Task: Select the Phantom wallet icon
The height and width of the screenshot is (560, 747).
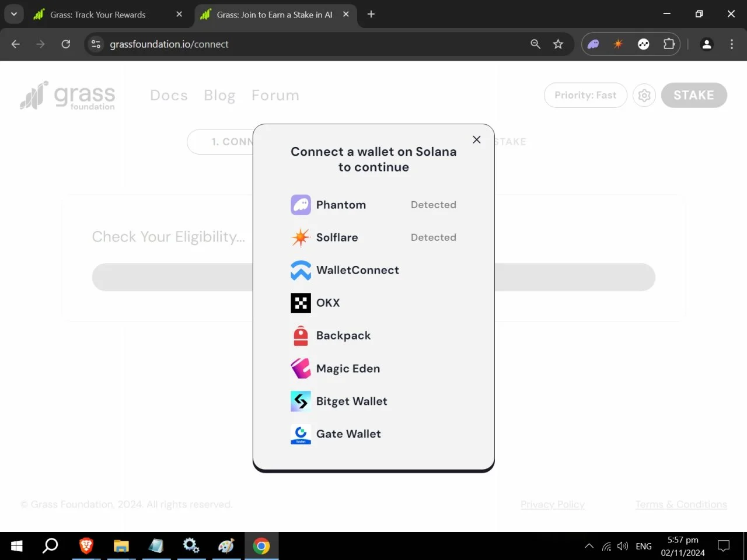Action: (x=301, y=205)
